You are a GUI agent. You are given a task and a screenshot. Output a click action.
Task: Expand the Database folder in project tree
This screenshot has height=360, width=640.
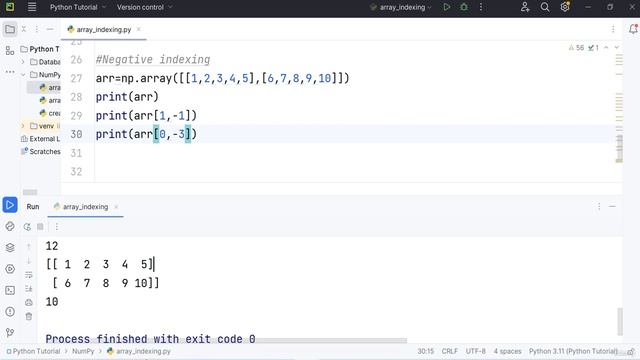click(23, 62)
